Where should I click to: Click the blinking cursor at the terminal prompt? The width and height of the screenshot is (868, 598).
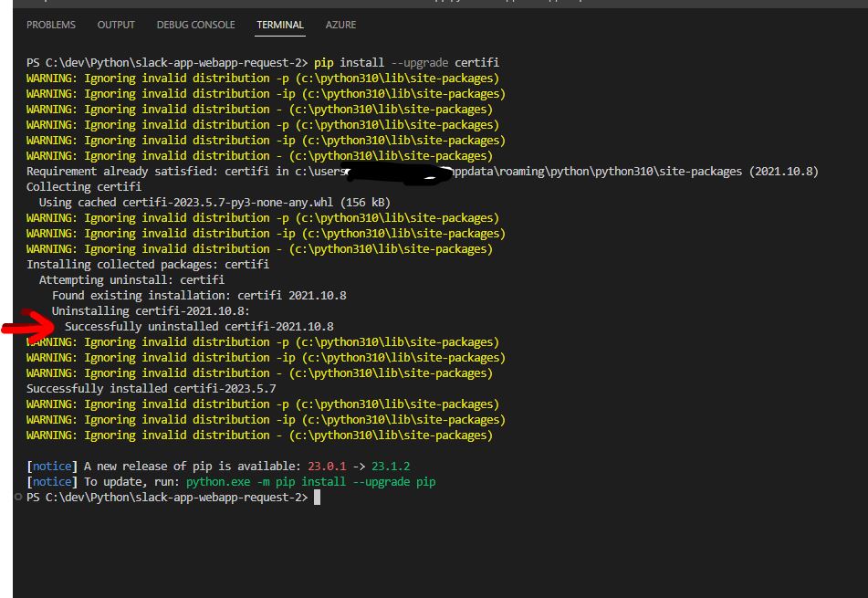[316, 497]
